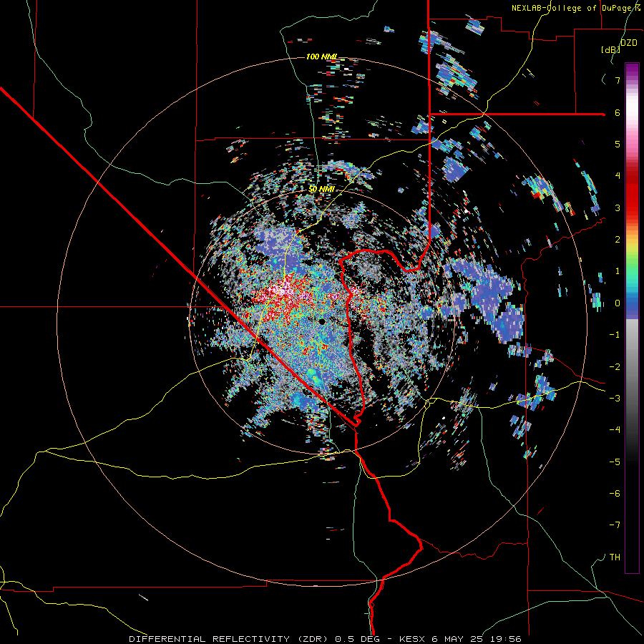Select the 0 tick on color scale

point(618,303)
